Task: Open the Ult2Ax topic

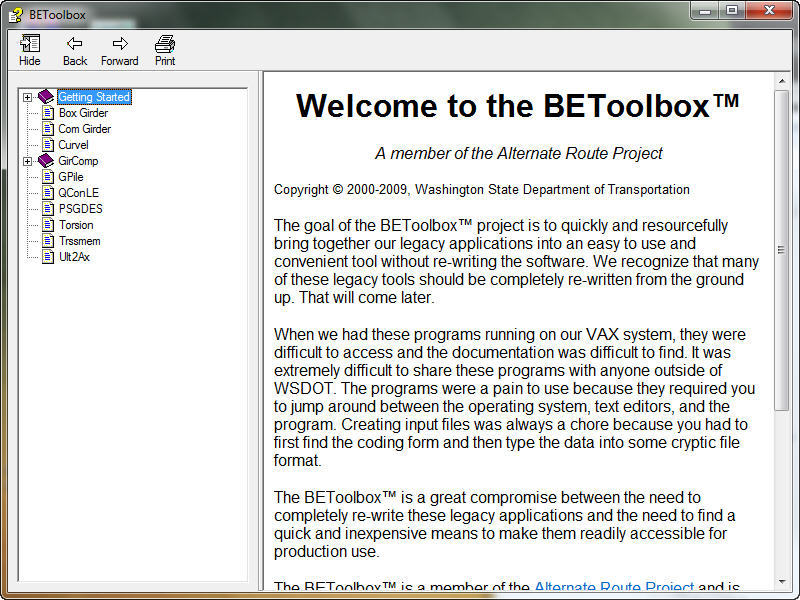Action: coord(74,257)
